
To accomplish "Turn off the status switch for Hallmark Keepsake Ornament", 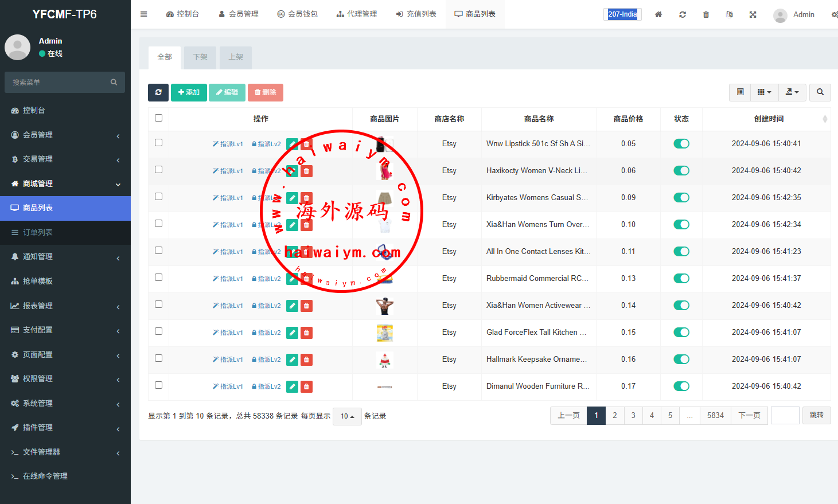I will coord(681,360).
